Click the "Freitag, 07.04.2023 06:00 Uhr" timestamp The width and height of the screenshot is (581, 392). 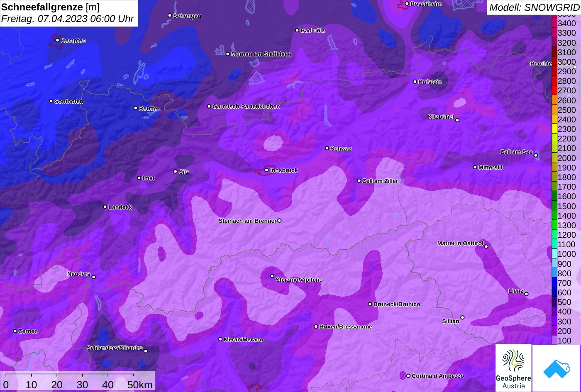68,19
